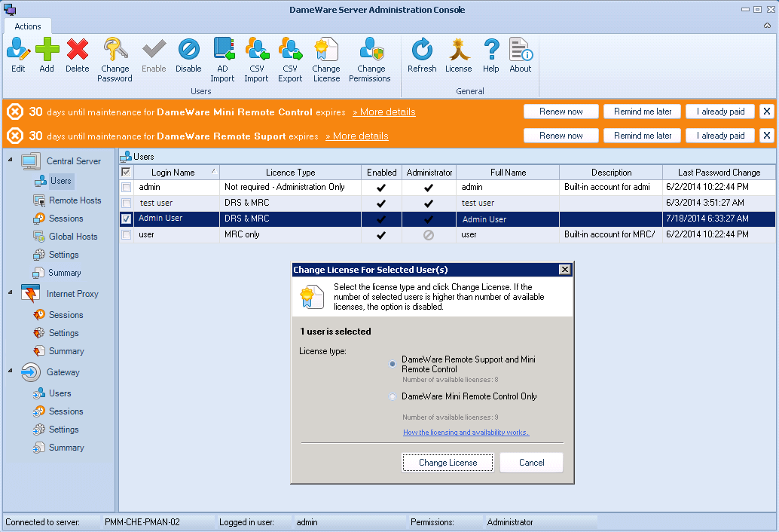This screenshot has width=779, height=532.
Task: Open Help
Action: point(491,55)
